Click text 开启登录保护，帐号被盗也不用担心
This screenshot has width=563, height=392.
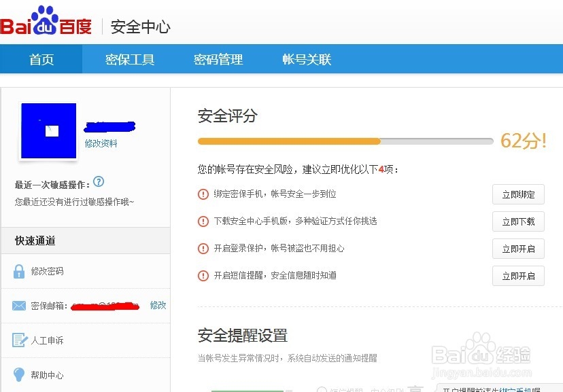279,248
